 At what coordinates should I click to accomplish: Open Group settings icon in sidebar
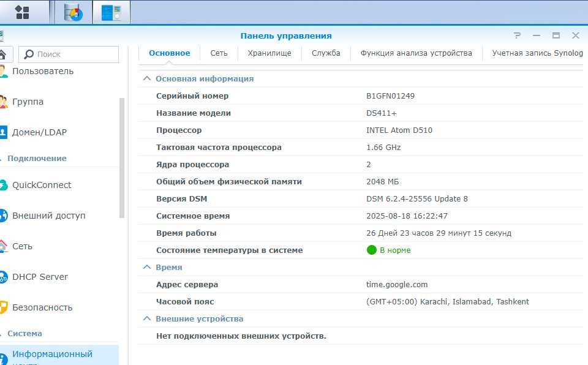(3, 102)
